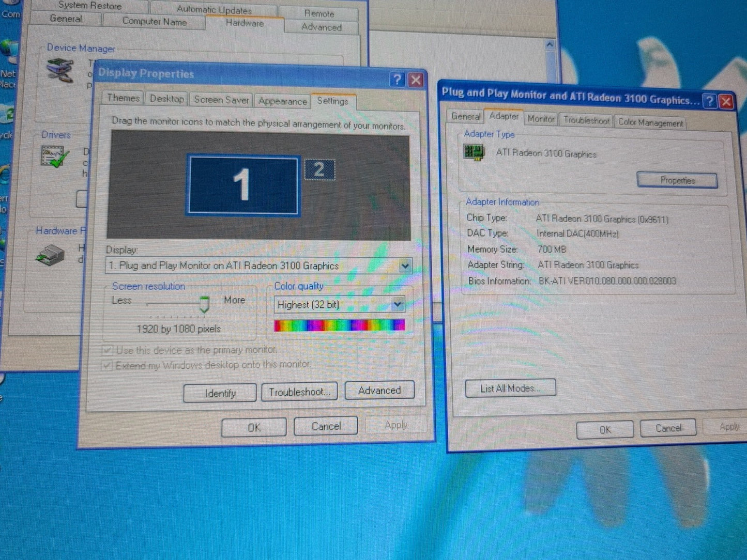
Task: Click the adapter Properties button
Action: coord(677,180)
